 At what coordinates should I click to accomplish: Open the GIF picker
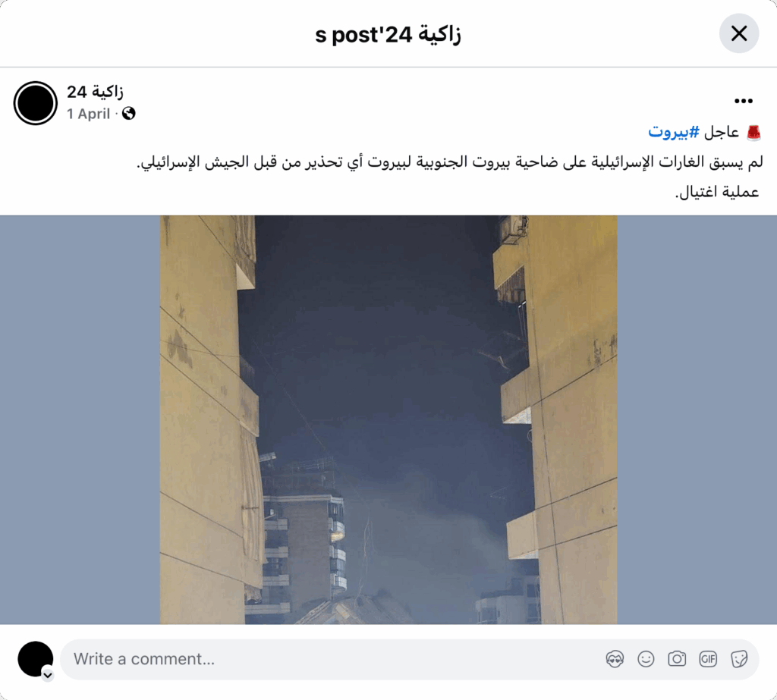(x=708, y=659)
